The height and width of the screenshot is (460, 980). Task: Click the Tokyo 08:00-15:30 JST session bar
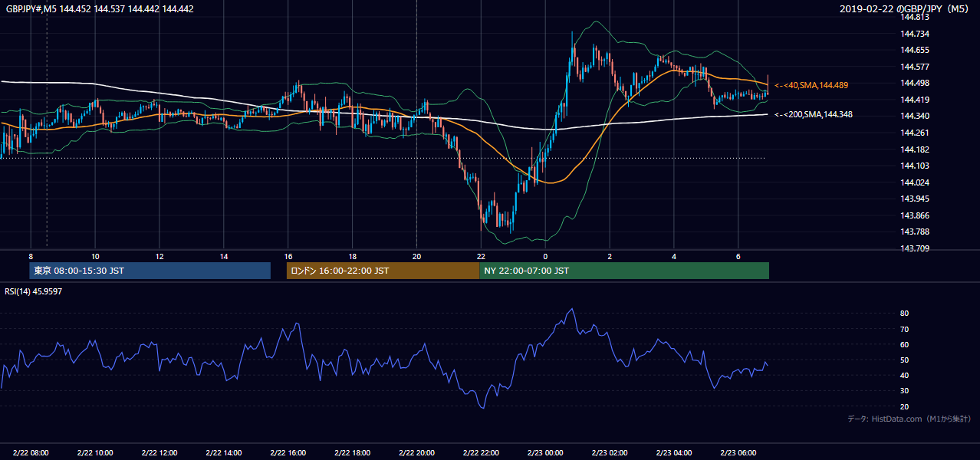pos(150,271)
